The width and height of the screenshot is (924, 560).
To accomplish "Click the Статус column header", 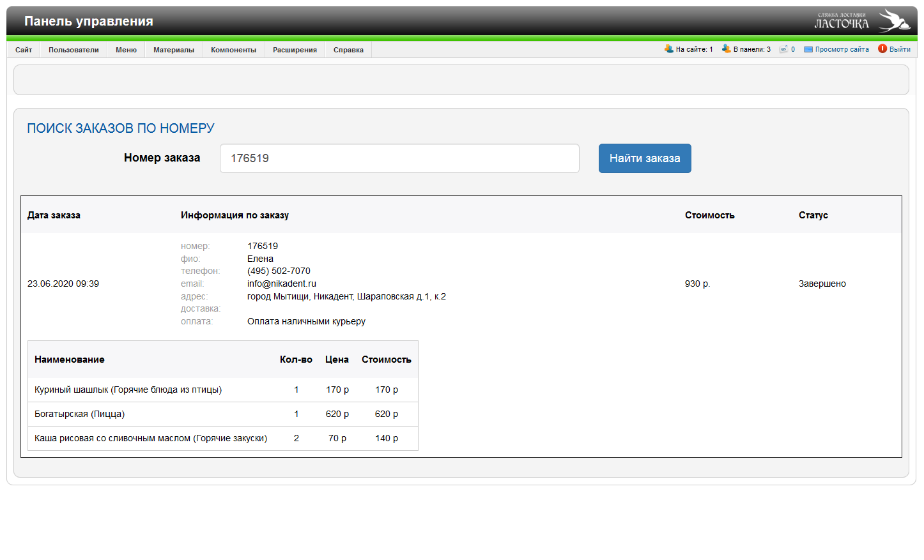I will point(813,215).
